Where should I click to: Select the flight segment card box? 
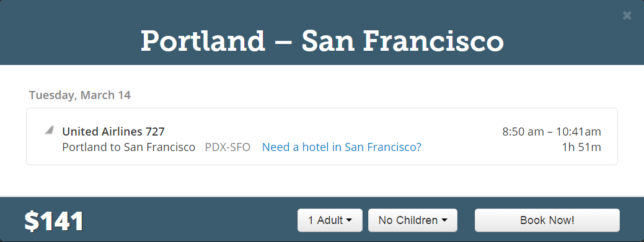pos(322,137)
